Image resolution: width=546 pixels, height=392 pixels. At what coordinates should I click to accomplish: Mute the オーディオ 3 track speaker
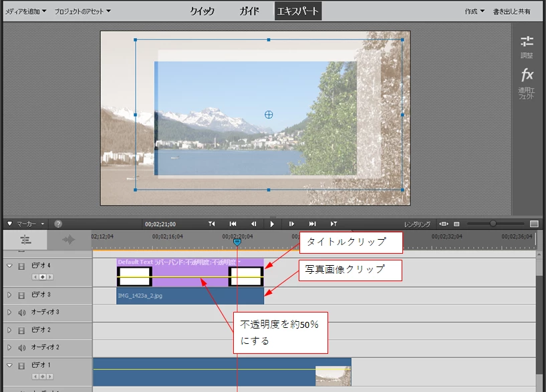21,313
